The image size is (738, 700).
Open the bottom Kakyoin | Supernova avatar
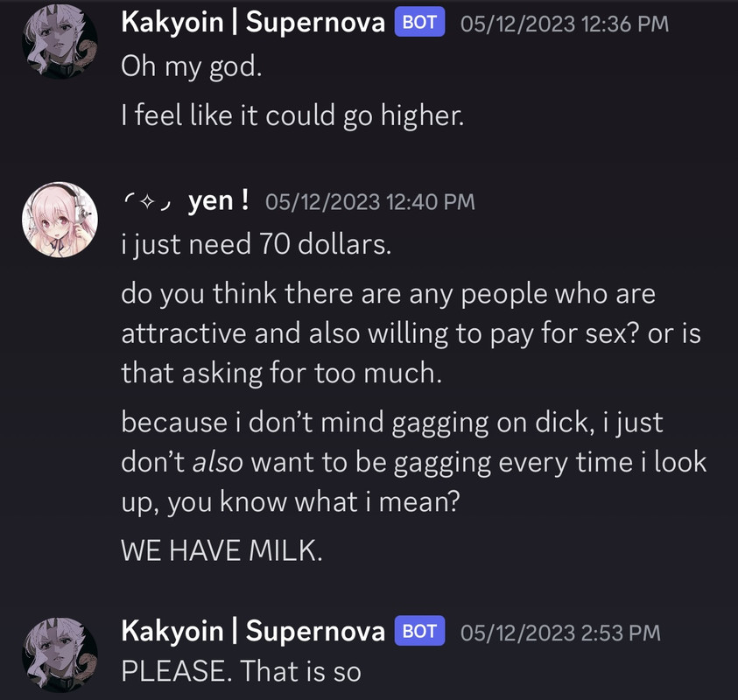tap(60, 654)
